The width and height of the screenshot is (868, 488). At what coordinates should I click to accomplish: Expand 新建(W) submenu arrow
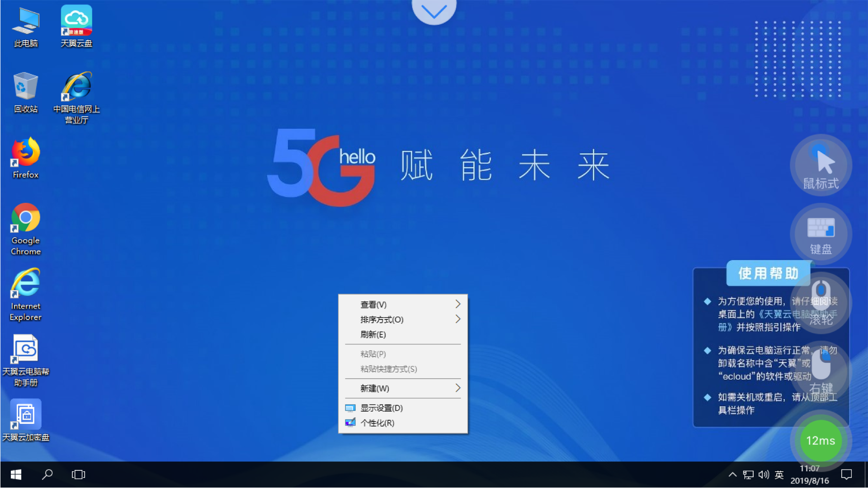(458, 388)
